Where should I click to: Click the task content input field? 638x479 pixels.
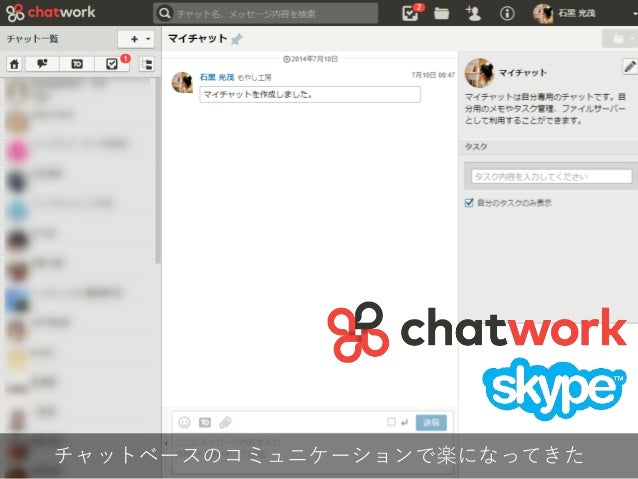tap(551, 177)
